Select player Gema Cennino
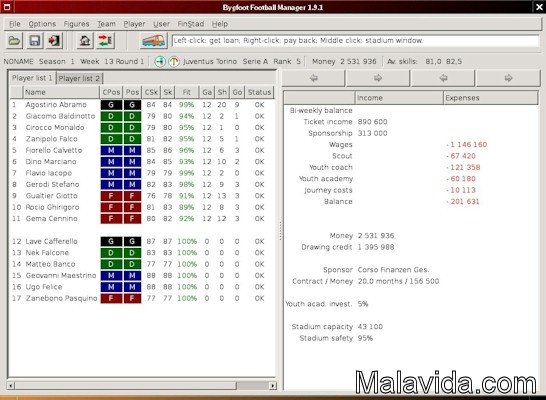546x400 pixels. pos(142,219)
